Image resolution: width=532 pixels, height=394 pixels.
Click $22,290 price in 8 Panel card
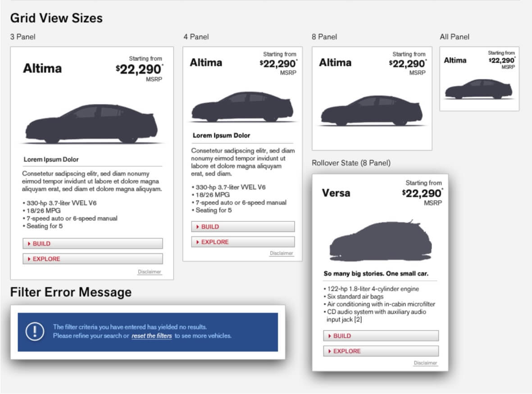407,64
